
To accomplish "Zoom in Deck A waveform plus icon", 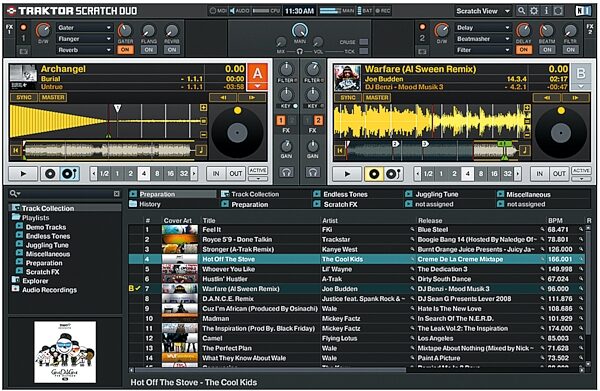I will click(x=203, y=108).
